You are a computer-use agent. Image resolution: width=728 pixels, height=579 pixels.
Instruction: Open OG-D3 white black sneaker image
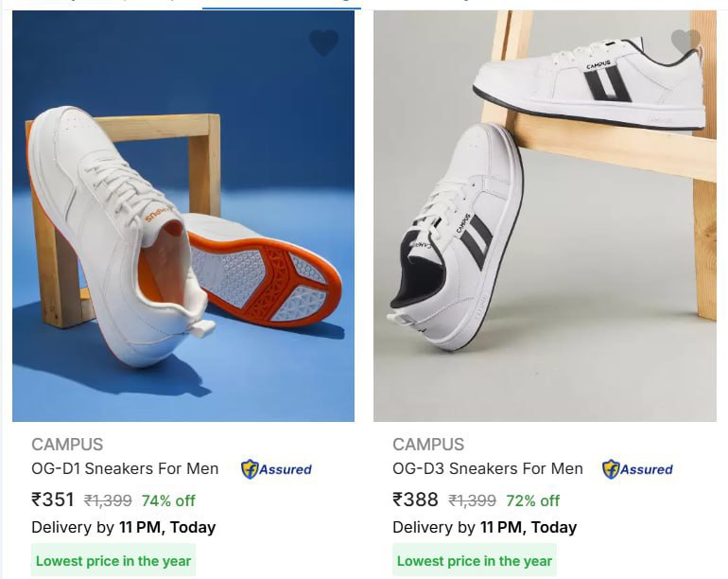(546, 216)
